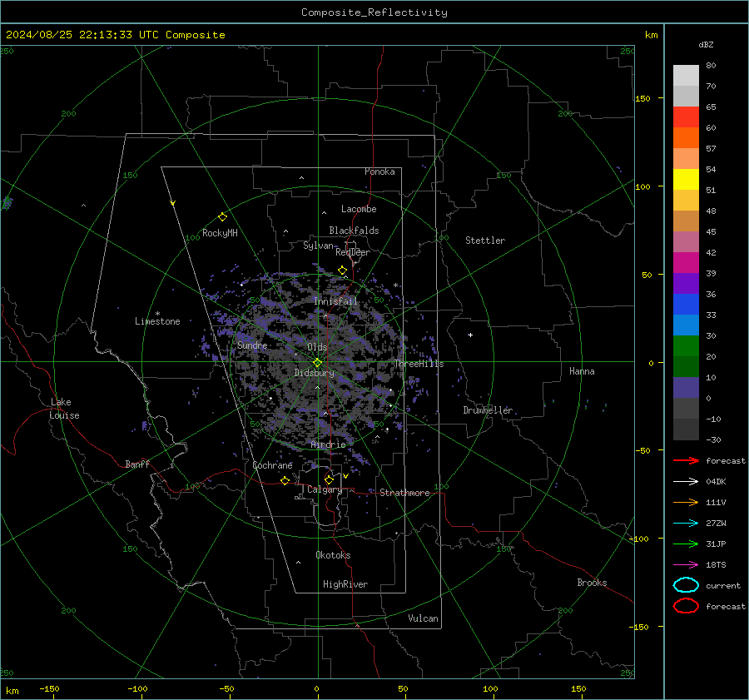749x700 pixels.
Task: Click the magenta 18TS arrow icon
Action: click(x=686, y=565)
